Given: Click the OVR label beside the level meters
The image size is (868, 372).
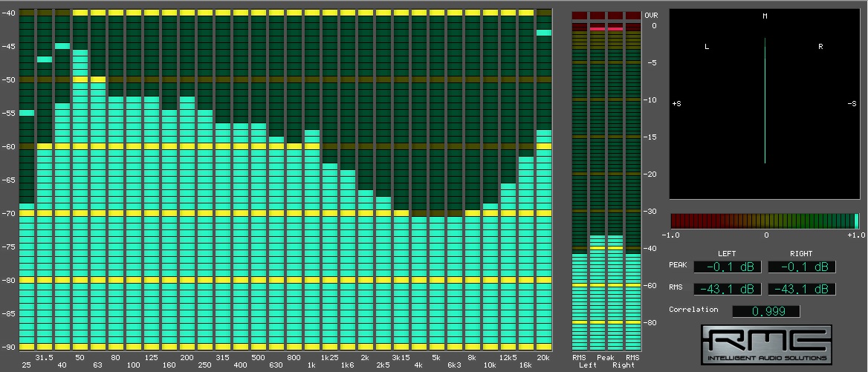Looking at the screenshot, I should 651,16.
